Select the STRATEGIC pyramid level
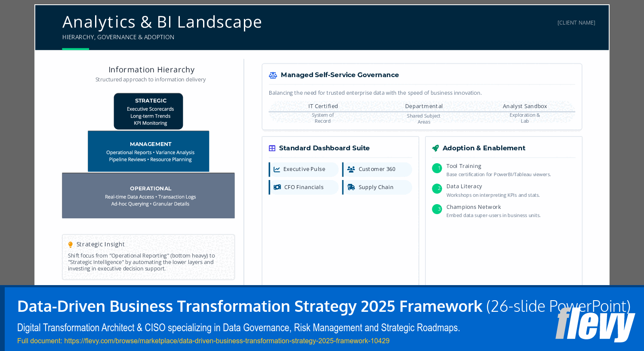Screen dimensions: 644x351 148,111
